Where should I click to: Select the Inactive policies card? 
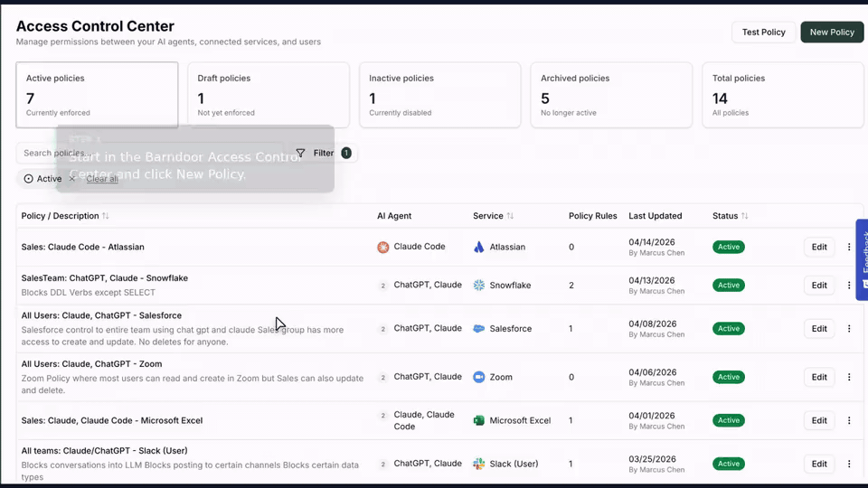coord(440,95)
